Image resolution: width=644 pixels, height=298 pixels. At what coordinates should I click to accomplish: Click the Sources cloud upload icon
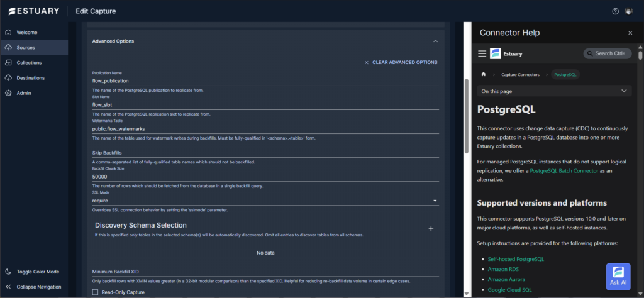pyautogui.click(x=8, y=48)
